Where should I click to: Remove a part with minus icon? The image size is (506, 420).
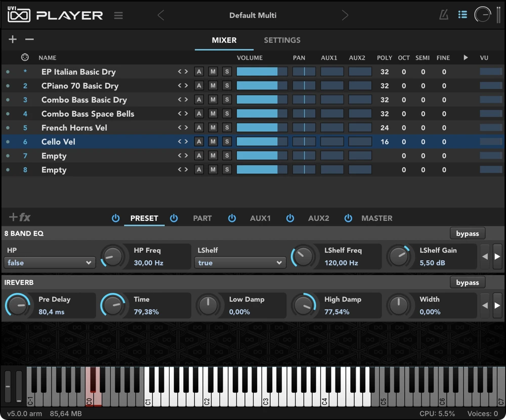(x=29, y=39)
